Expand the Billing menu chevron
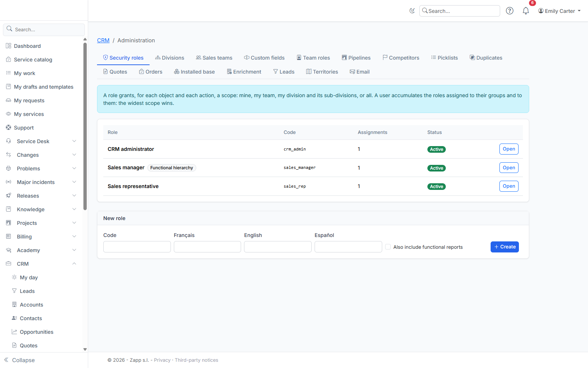This screenshot has width=588, height=368. (x=74, y=237)
